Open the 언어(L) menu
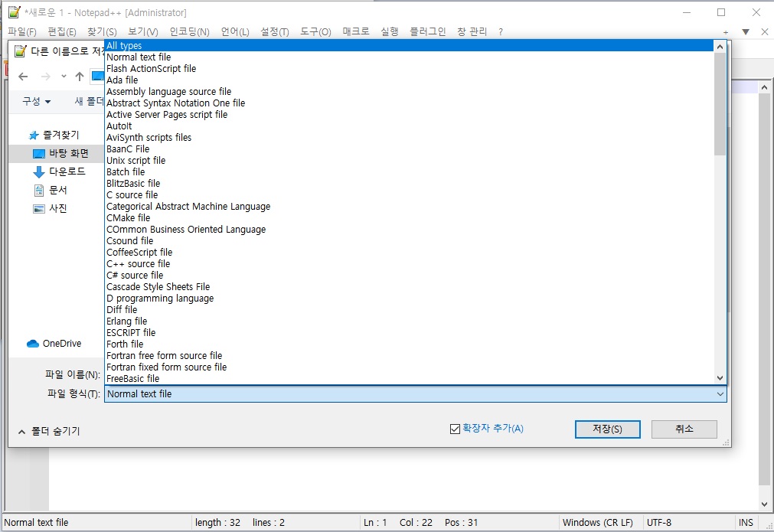 tap(235, 31)
